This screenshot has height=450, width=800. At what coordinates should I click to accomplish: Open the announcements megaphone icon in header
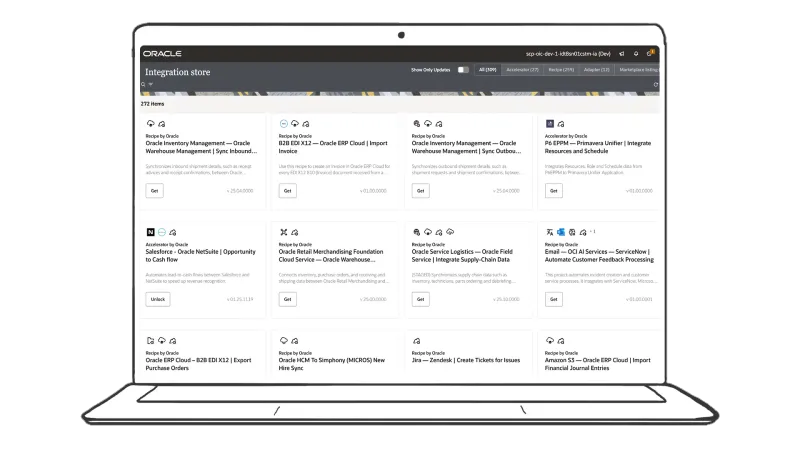(x=622, y=54)
